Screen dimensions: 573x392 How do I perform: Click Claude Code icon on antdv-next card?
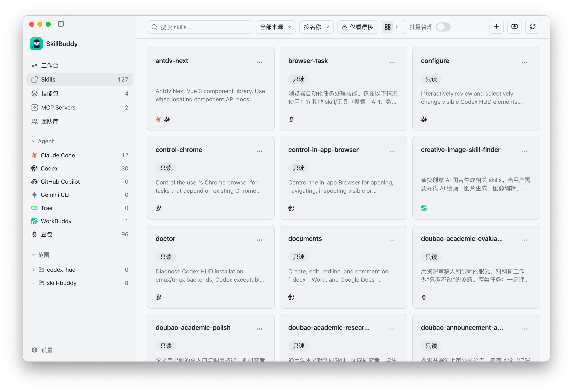(158, 119)
